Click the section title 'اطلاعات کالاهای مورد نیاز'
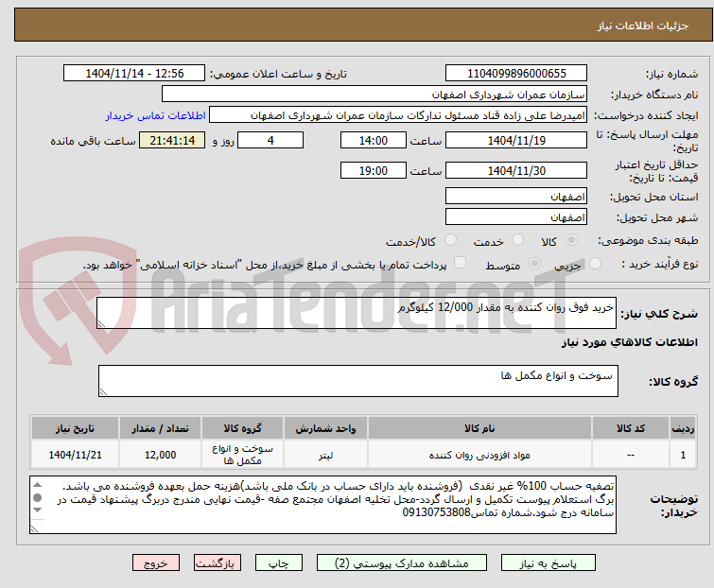Image resolution: width=714 pixels, height=588 pixels. click(x=629, y=342)
